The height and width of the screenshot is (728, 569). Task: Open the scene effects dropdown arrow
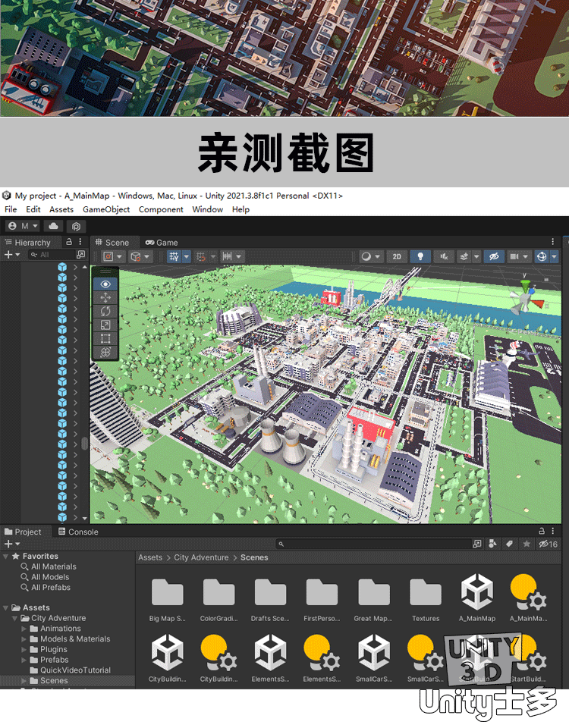pos(476,256)
